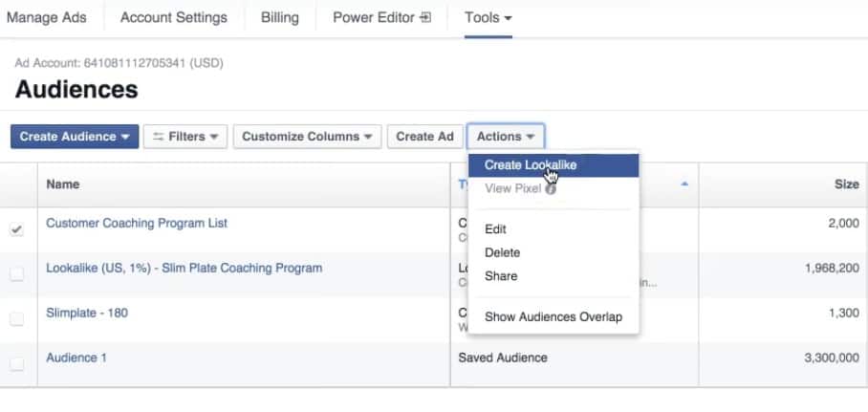
Task: Open Power Editor
Action: tap(382, 18)
